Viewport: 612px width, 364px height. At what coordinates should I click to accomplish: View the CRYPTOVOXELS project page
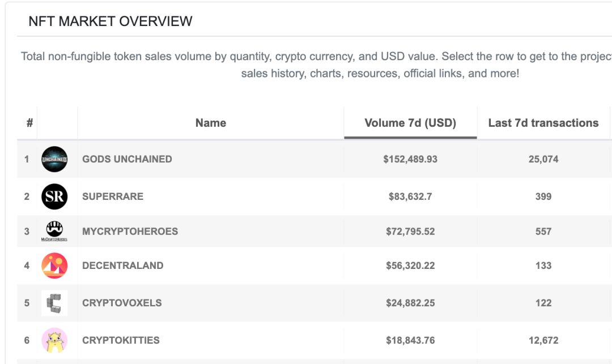point(122,303)
